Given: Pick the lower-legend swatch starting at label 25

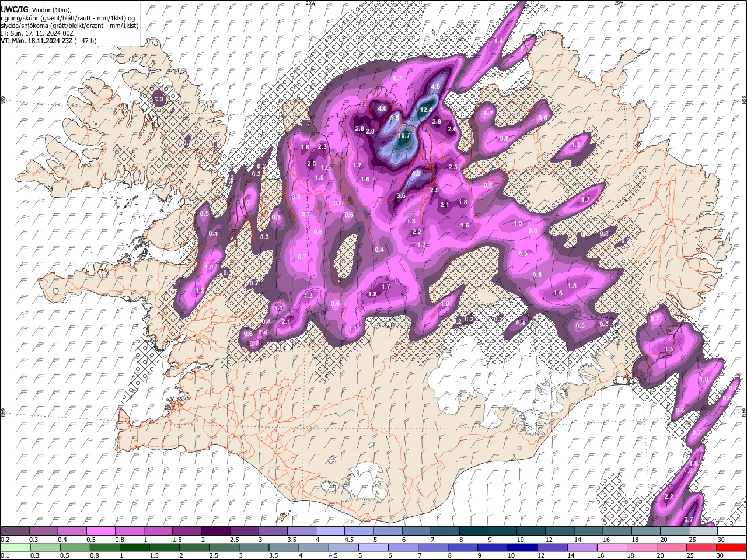Looking at the screenshot, I should tap(702, 547).
